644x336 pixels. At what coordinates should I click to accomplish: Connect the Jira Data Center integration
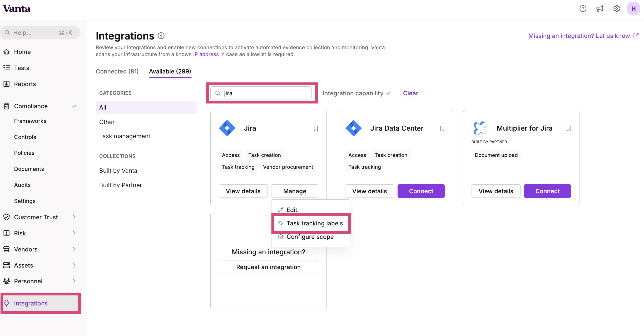coord(421,191)
